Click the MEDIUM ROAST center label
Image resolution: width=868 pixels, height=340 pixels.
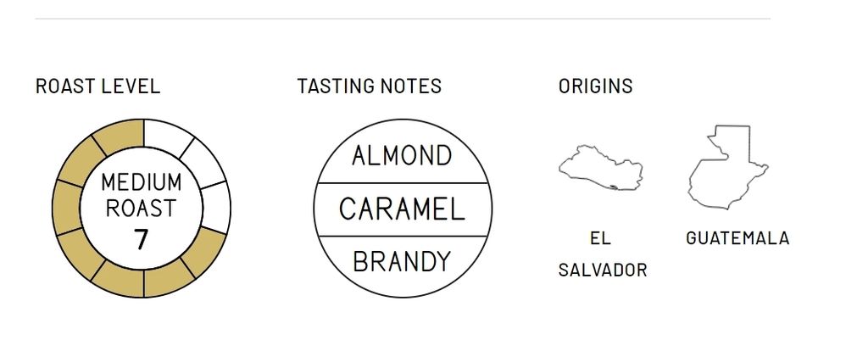[x=142, y=195]
